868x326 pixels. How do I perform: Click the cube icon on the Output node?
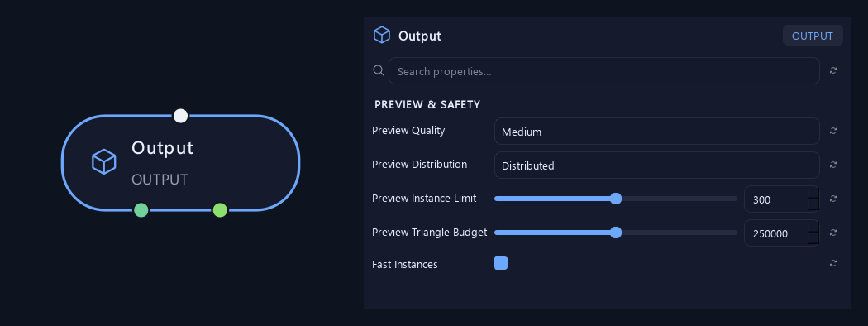[103, 162]
